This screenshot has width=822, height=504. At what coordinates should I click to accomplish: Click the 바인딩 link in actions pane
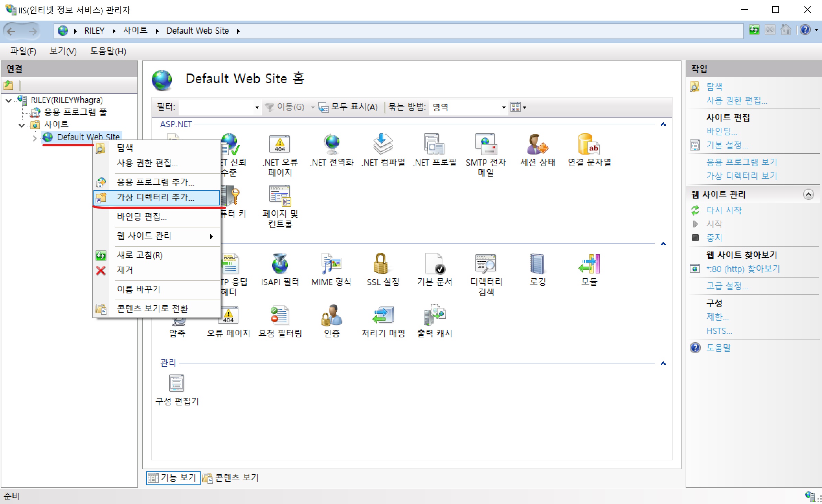tap(721, 131)
